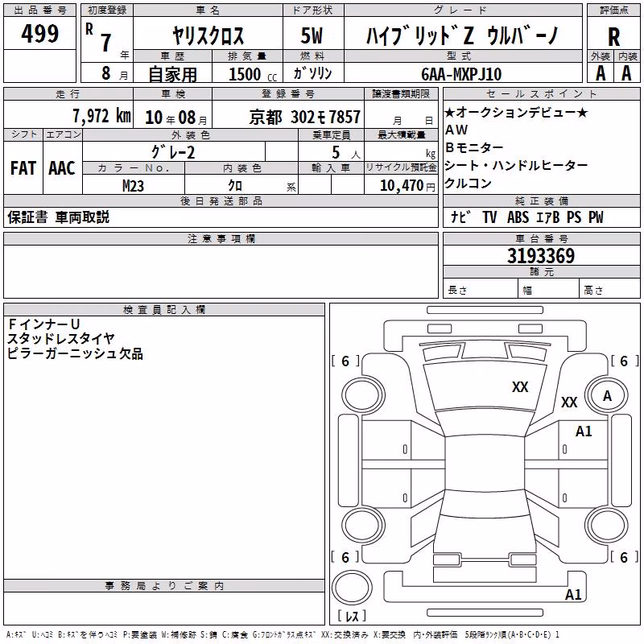The height and width of the screenshot is (644, 644).
Task: Select inspector note スタッドレスタイヤ
Action: pyautogui.click(x=61, y=339)
